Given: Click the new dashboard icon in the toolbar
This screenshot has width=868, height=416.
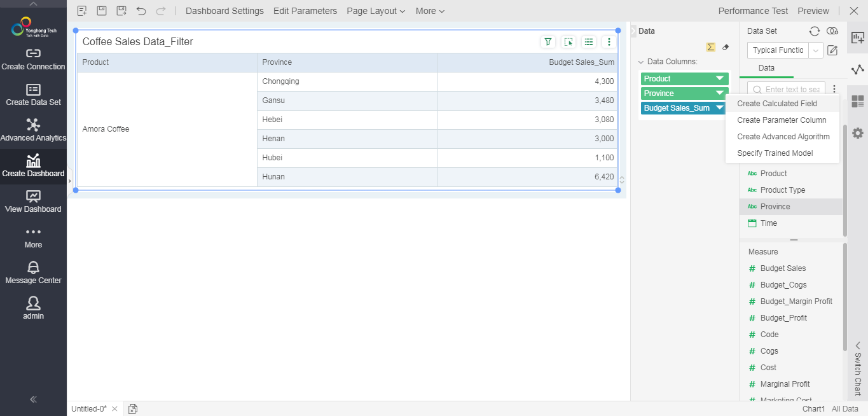Looking at the screenshot, I should 82,11.
